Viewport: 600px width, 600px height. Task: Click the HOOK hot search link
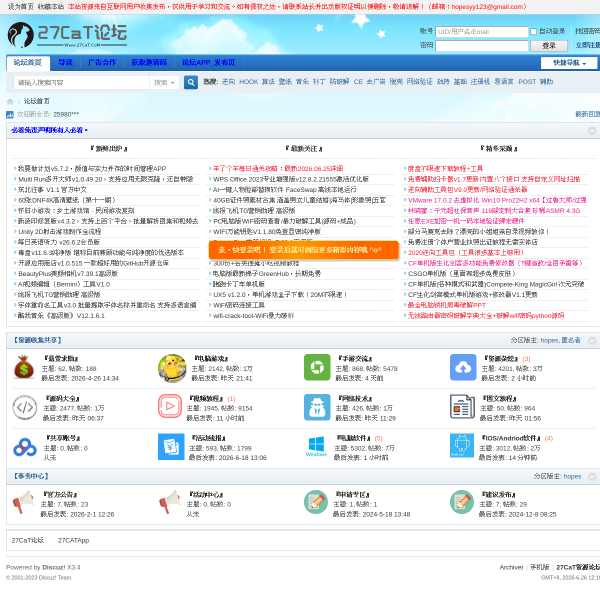(x=249, y=82)
